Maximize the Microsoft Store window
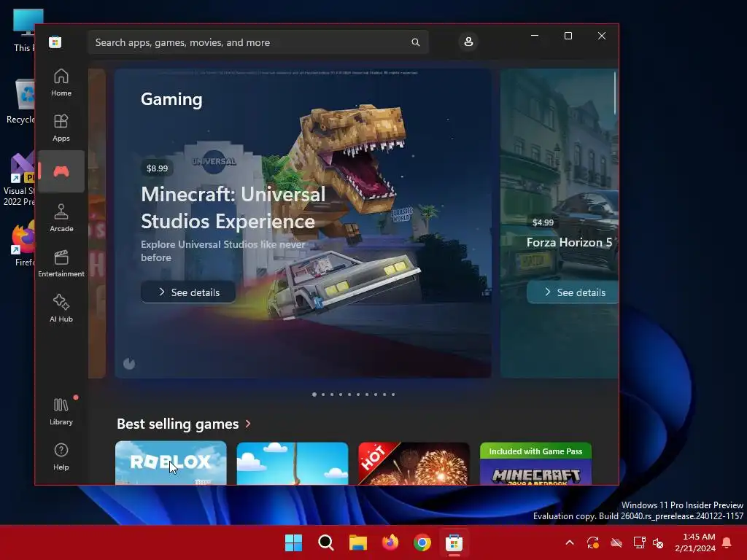The width and height of the screenshot is (747, 560). click(x=568, y=36)
